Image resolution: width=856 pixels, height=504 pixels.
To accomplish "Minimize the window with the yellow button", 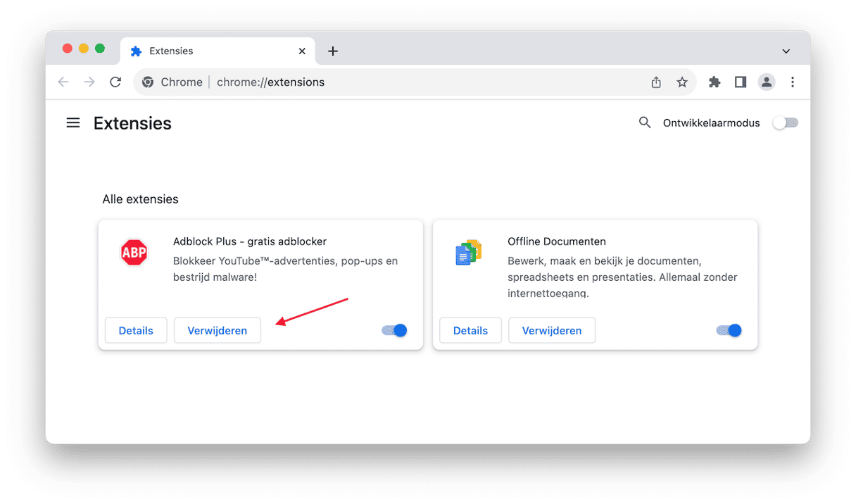I will click(84, 49).
